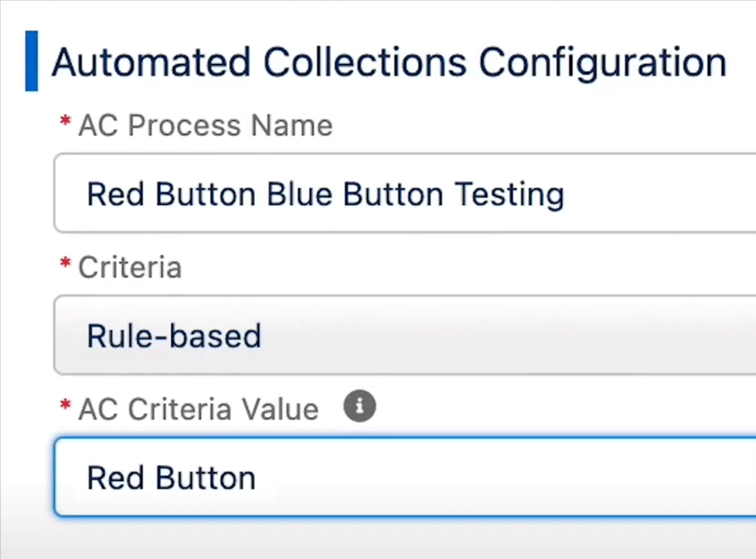Viewport: 756px width, 559px height.
Task: Click the word Configuration in the heading
Action: 602,63
